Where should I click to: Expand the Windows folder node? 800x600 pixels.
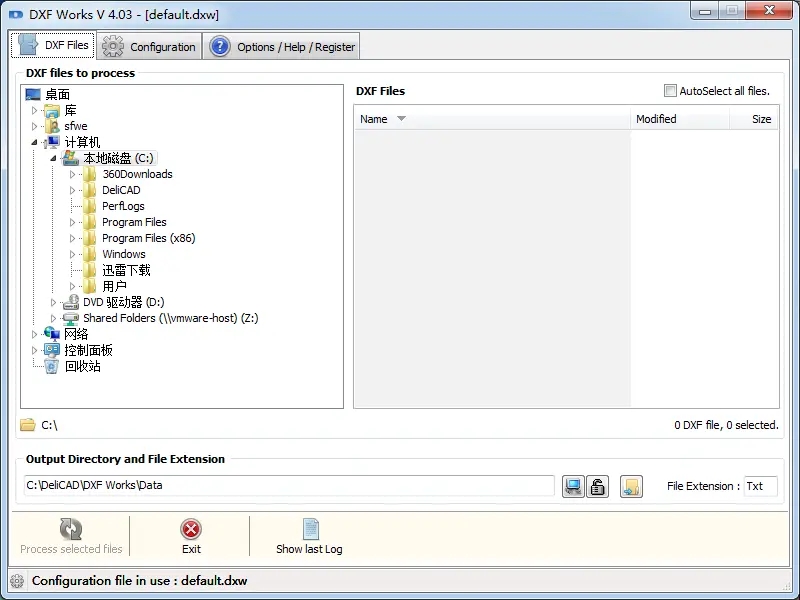[x=72, y=254]
